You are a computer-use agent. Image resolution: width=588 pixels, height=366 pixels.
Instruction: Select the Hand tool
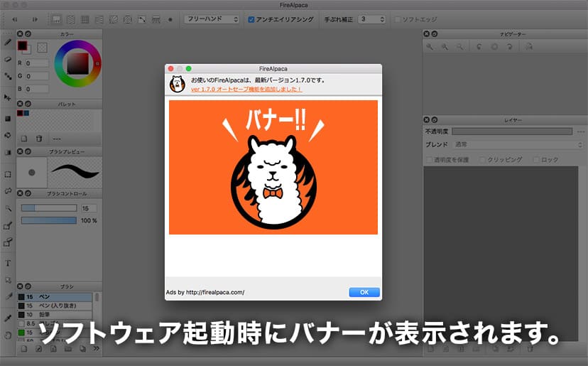pyautogui.click(x=8, y=335)
